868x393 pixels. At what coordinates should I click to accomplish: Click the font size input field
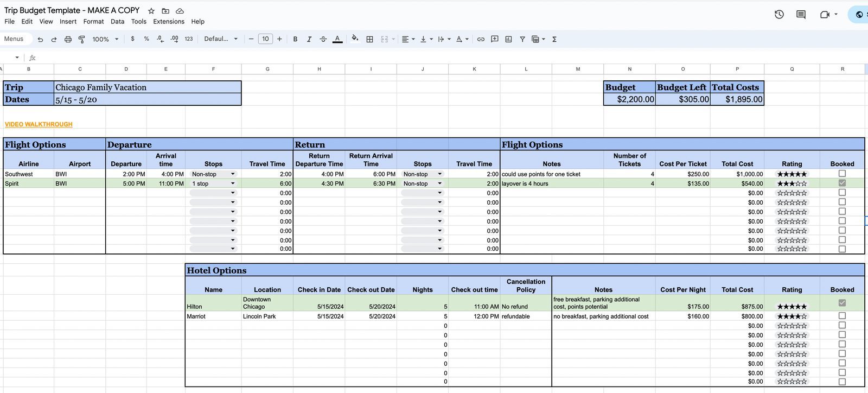click(x=265, y=39)
